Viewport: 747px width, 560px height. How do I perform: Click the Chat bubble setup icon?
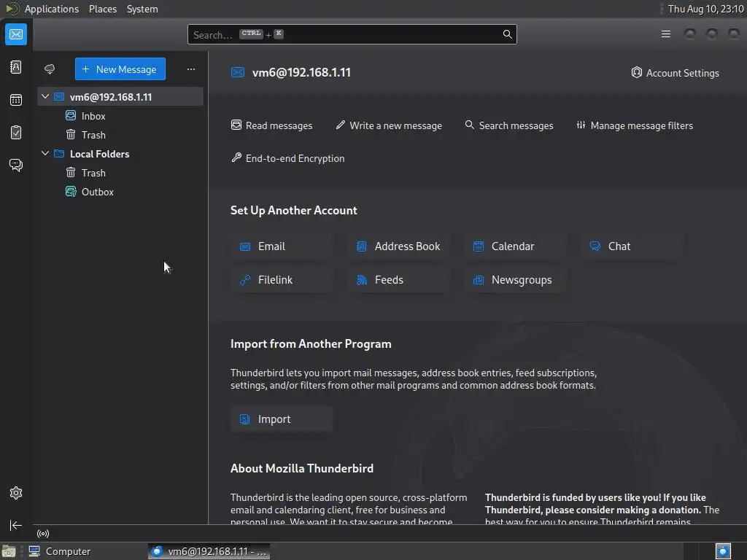click(x=595, y=246)
